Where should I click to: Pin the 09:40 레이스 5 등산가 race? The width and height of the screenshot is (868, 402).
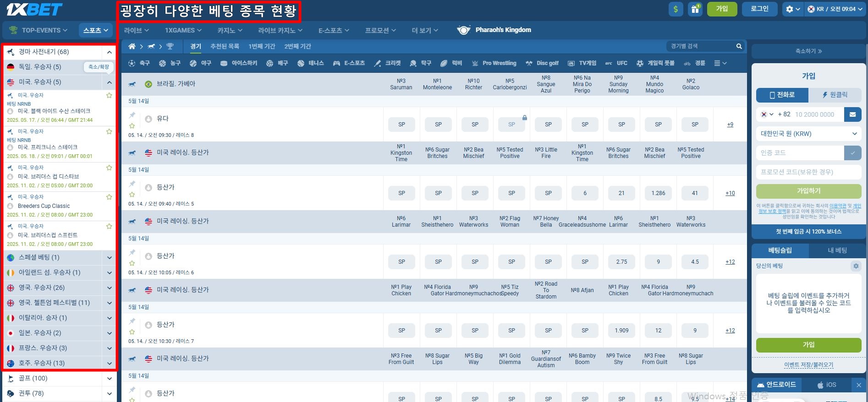coord(132,184)
